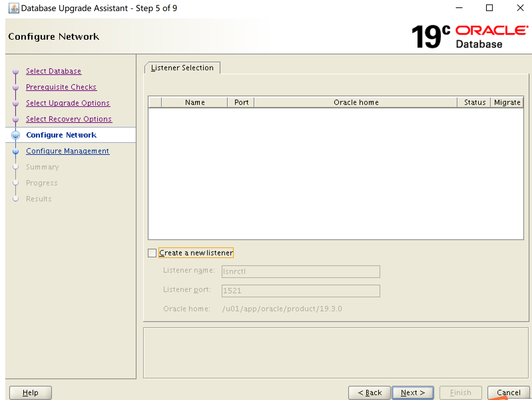This screenshot has width=532, height=400.
Task: Cancel the upgrade assistant
Action: coord(508,393)
